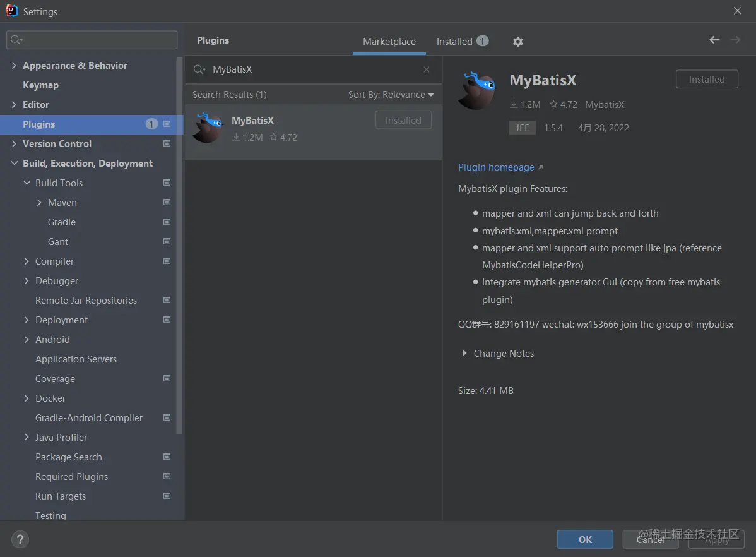Click the project-level icon beside Maven
This screenshot has width=756, height=557.
point(167,202)
